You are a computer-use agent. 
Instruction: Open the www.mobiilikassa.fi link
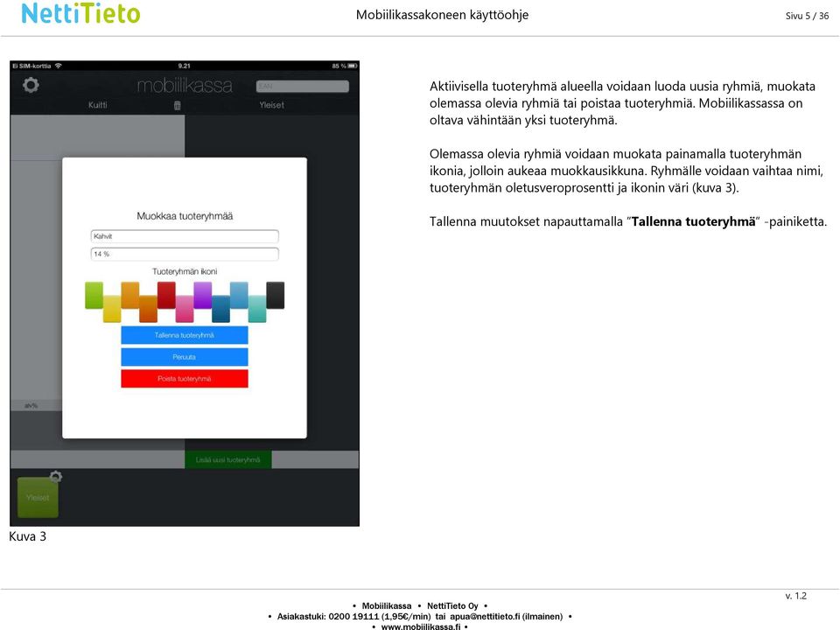[421, 626]
